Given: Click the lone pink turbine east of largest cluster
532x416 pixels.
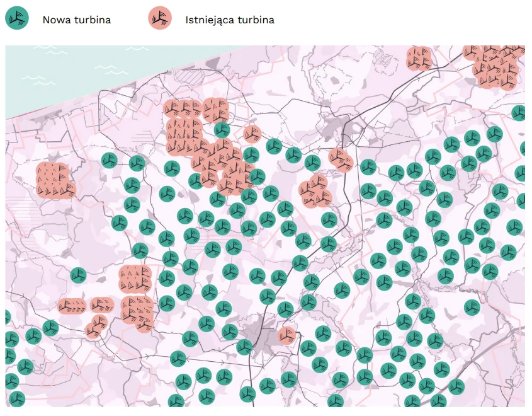Looking at the screenshot, I should (252, 134).
